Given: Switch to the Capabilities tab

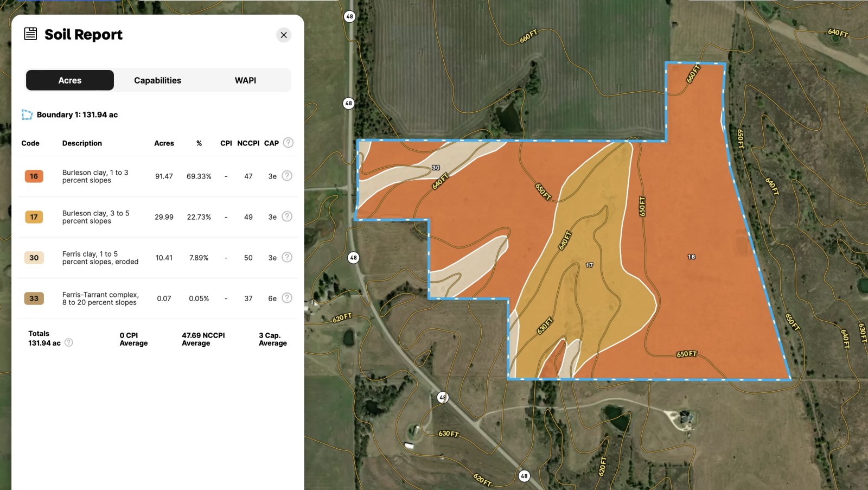Looking at the screenshot, I should pos(157,80).
